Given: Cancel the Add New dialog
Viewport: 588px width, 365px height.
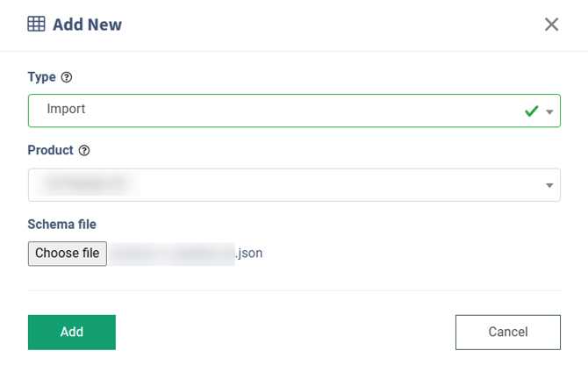Looking at the screenshot, I should (x=507, y=332).
